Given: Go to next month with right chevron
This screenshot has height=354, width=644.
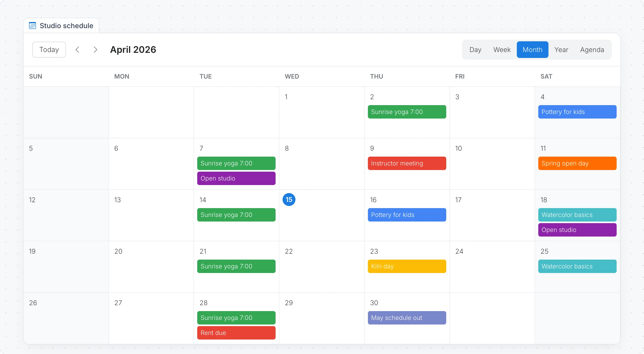Looking at the screenshot, I should [95, 50].
